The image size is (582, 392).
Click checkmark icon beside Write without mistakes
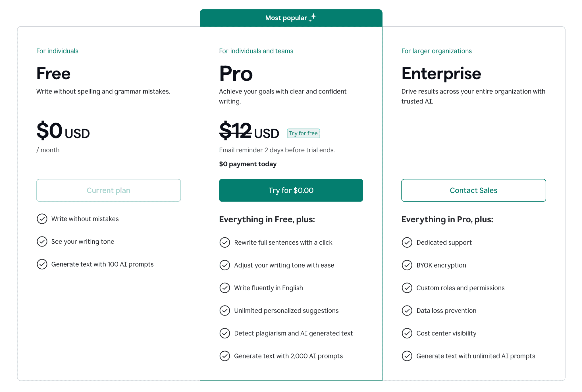[x=42, y=219]
